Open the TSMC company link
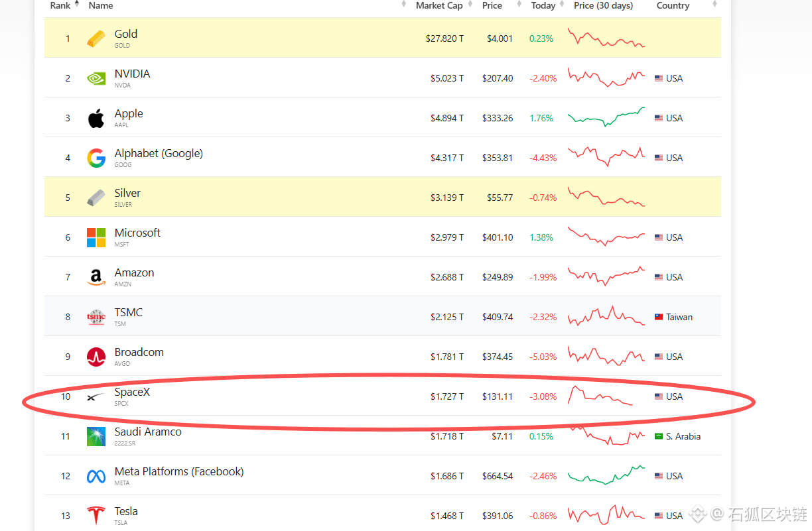 (x=128, y=312)
